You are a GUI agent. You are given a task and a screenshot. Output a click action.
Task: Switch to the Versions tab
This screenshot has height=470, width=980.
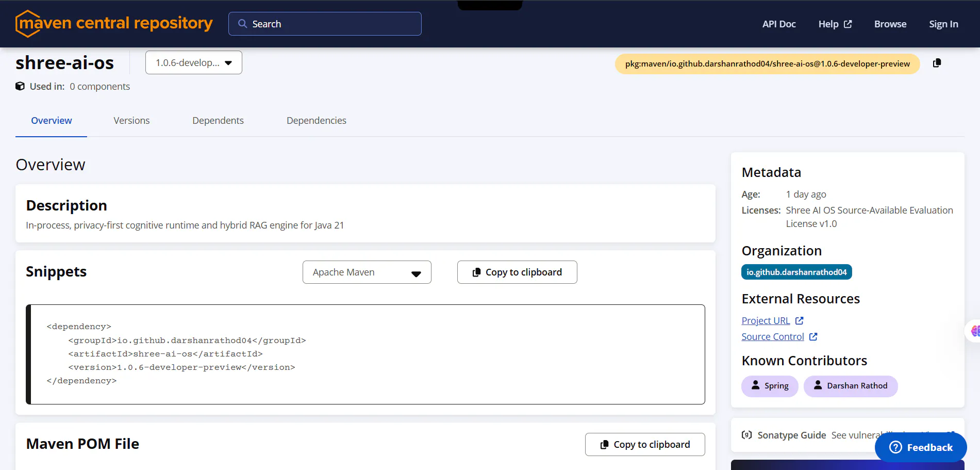coord(131,121)
